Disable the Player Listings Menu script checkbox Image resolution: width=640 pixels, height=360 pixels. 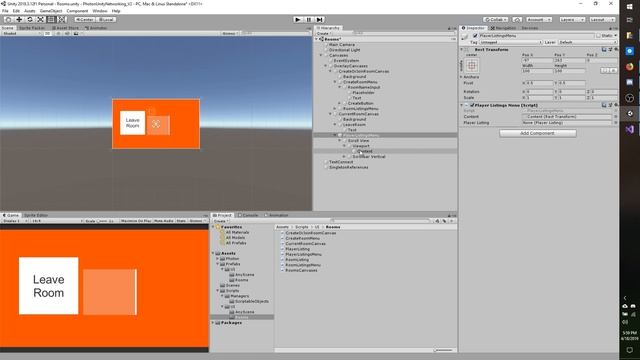coord(472,105)
